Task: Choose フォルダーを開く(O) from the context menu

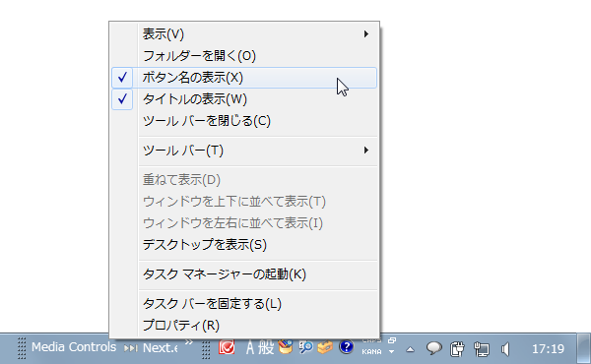Action: 244,56
